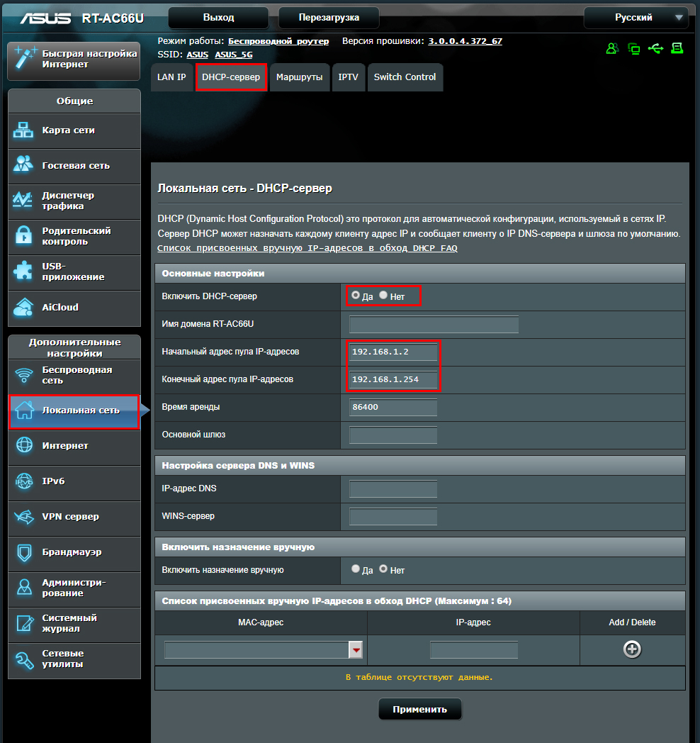Screen dimensions: 700x743
Task: Switch to the LAN IP tab
Action: tap(171, 77)
